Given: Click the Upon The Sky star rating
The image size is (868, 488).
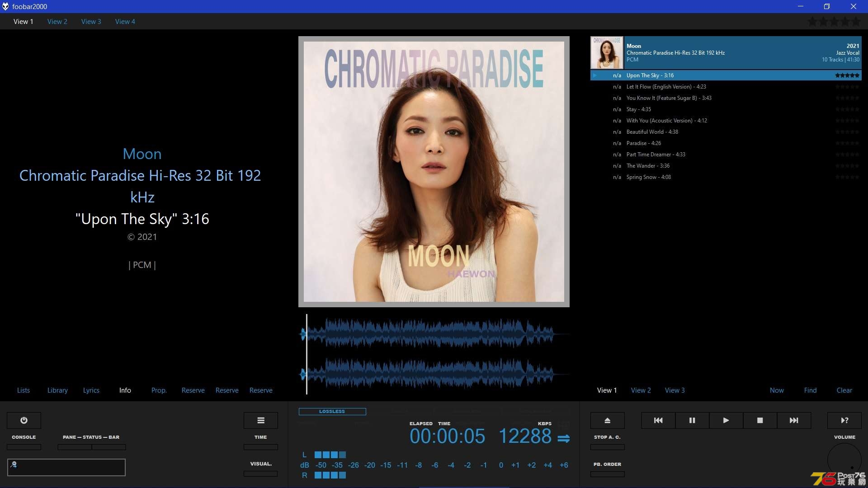Looking at the screenshot, I should pos(847,75).
